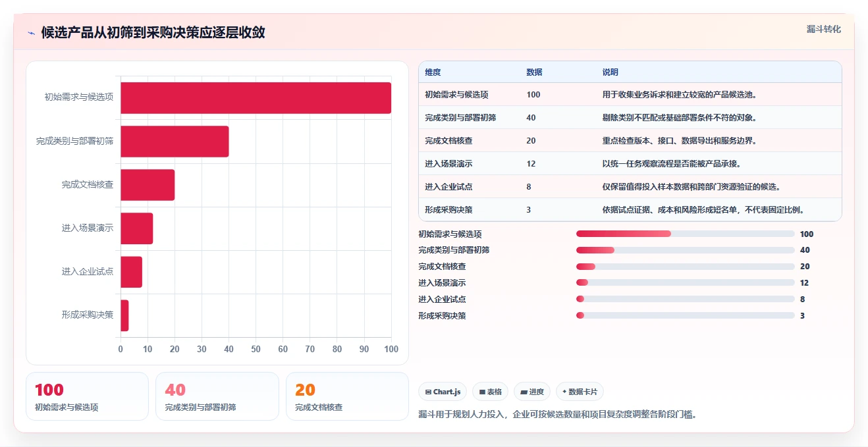Click the 维度 column header
868x447 pixels.
pos(433,72)
